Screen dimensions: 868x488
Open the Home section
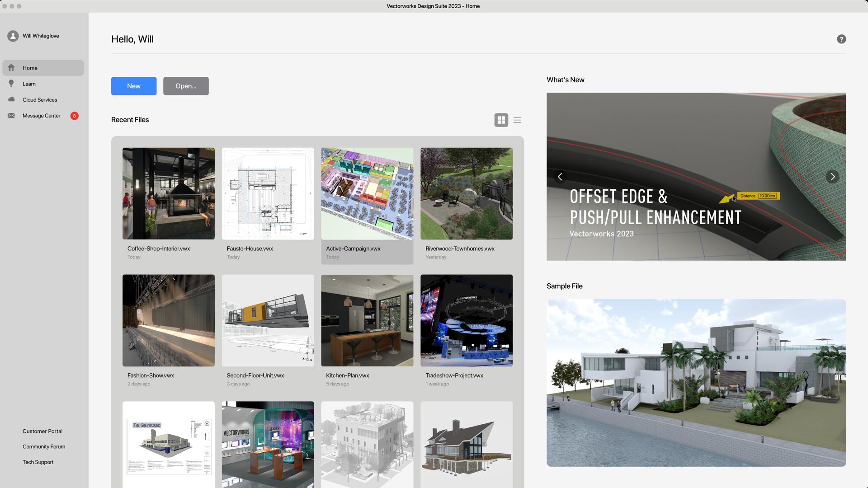(43, 68)
